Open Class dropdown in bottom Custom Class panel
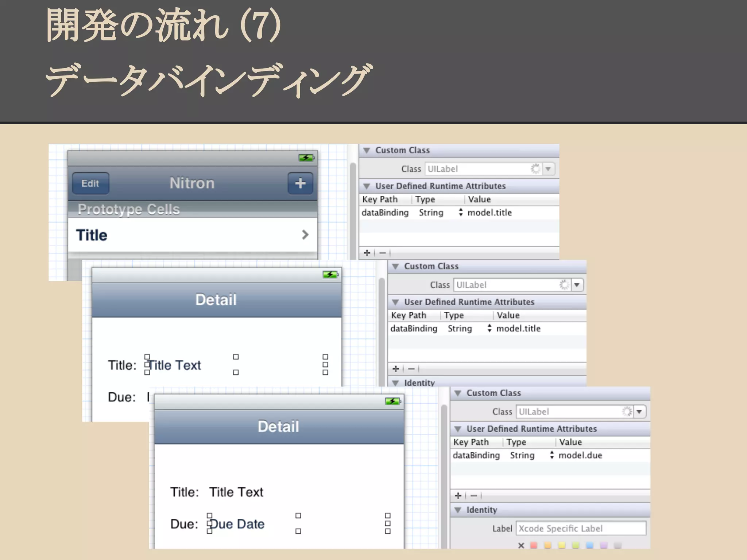Viewport: 747px width, 560px height. point(639,412)
